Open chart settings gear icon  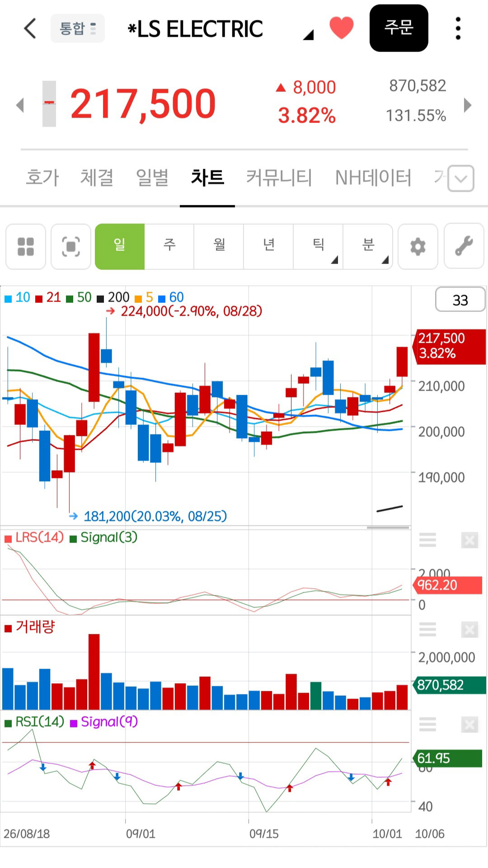pos(418,246)
